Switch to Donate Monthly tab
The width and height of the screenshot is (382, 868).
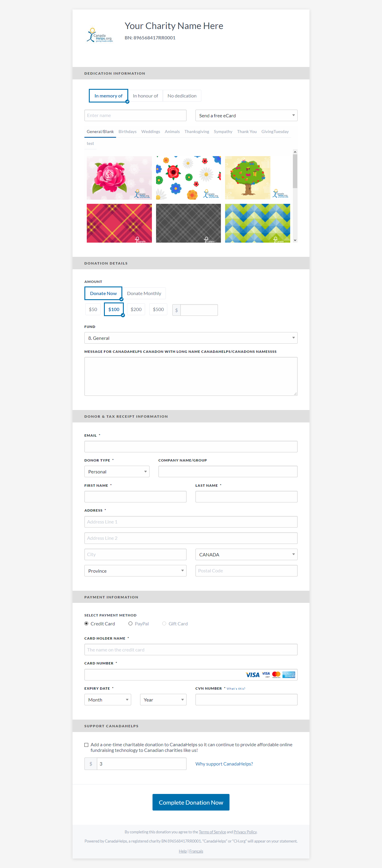144,294
